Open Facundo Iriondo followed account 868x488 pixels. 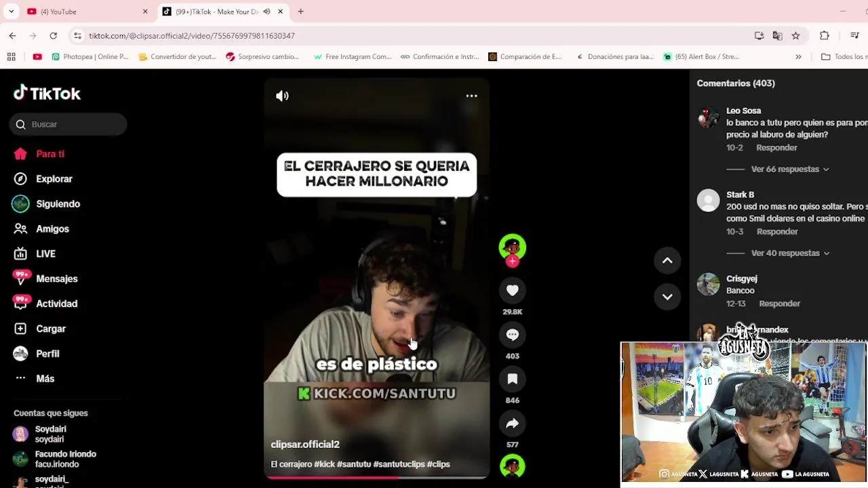click(x=55, y=459)
